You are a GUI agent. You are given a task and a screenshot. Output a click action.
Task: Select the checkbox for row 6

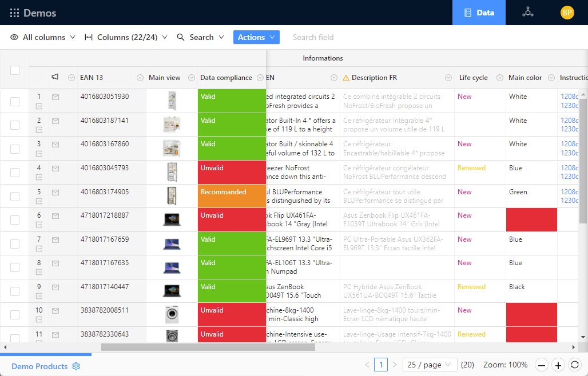[15, 220]
